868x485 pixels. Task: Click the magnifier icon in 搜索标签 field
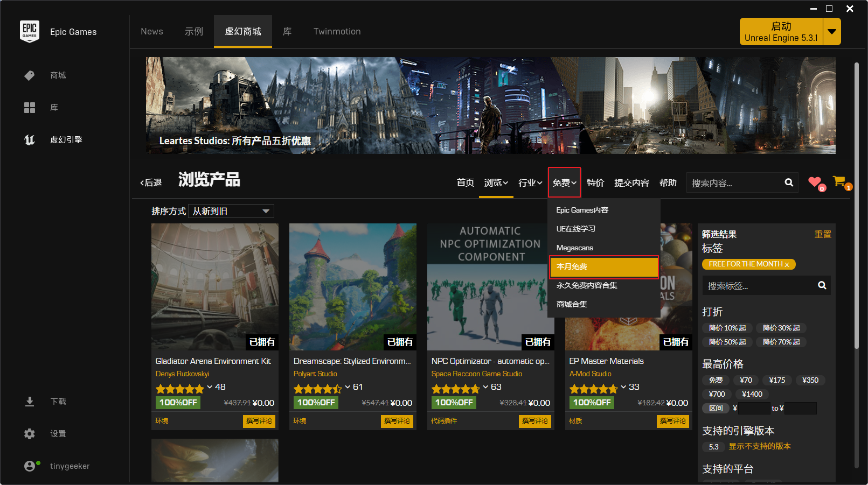pyautogui.click(x=822, y=285)
